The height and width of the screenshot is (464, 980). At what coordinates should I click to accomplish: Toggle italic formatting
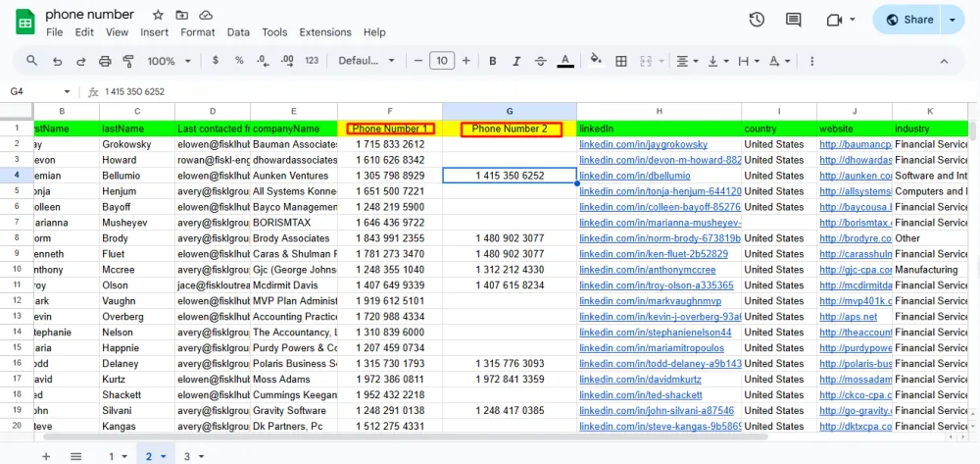click(x=516, y=61)
